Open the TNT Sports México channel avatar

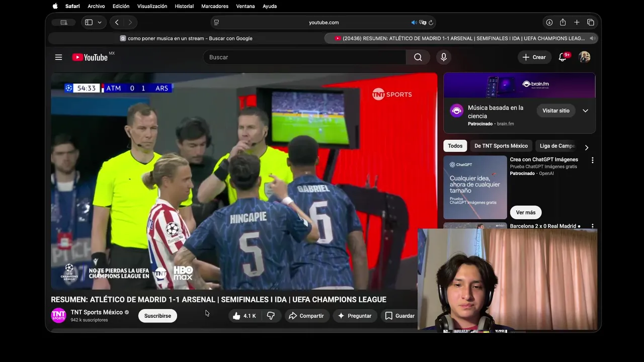click(58, 315)
